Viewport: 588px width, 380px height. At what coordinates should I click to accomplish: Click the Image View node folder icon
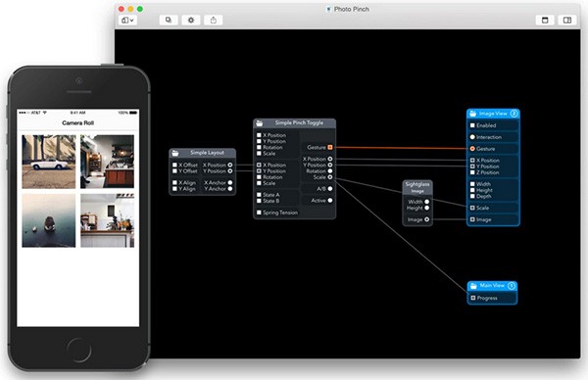coord(473,114)
